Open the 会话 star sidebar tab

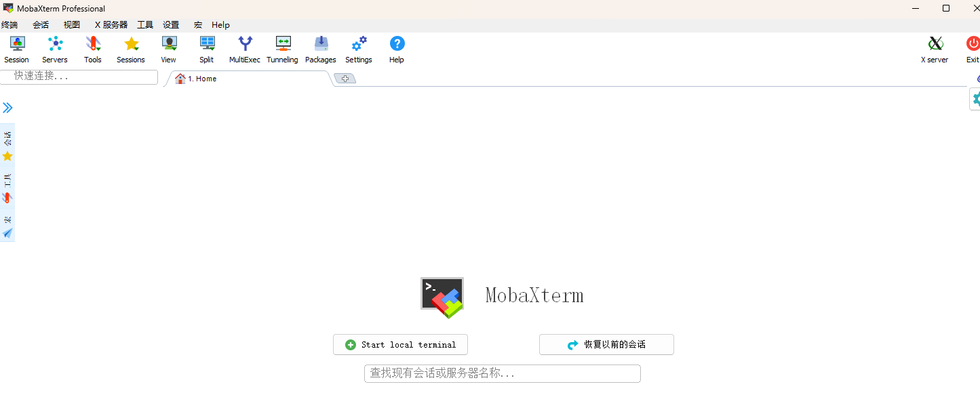tap(7, 144)
